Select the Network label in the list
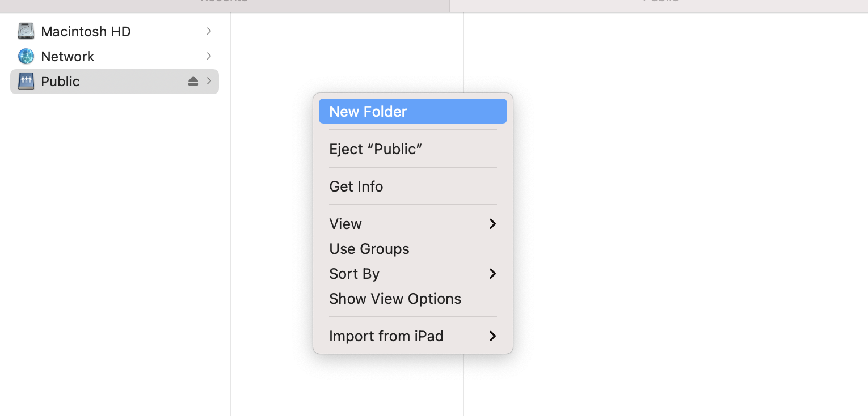868x416 pixels. point(68,57)
